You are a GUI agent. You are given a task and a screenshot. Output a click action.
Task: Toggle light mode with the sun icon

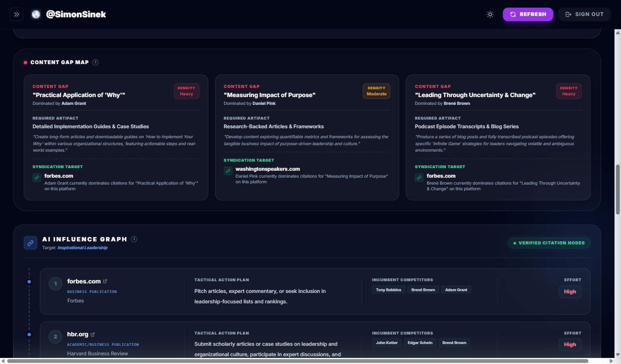490,14
